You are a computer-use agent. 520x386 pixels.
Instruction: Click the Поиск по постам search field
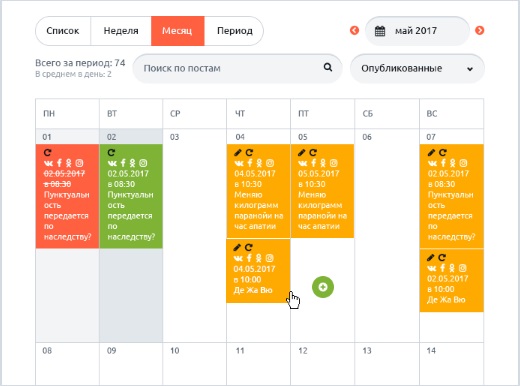point(237,69)
